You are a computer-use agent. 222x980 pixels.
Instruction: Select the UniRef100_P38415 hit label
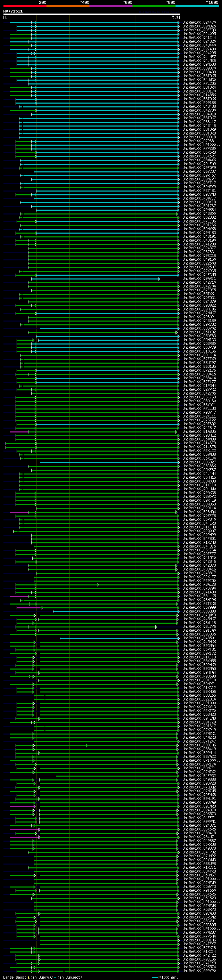click(x=199, y=374)
